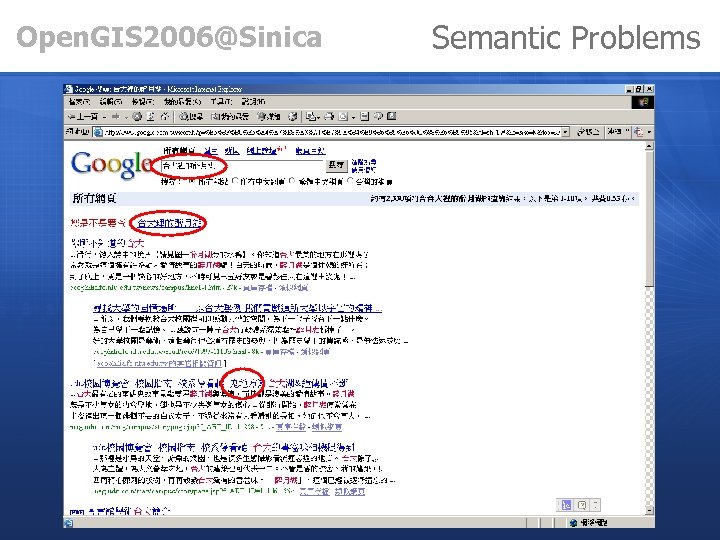Image resolution: width=720 pixels, height=540 pixels.
Task: Open the cached-page link of the first result
Action: (x=257, y=288)
